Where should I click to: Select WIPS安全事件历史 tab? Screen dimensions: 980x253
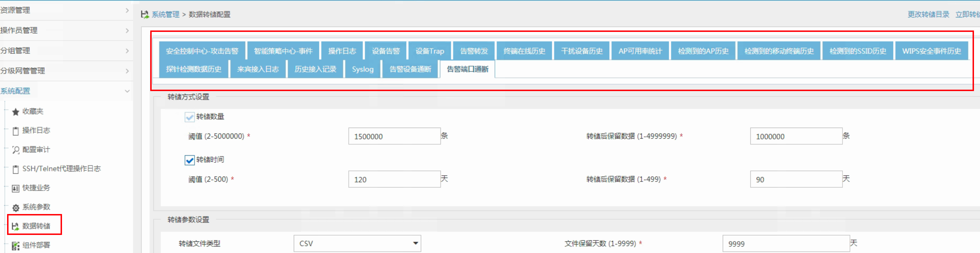pos(932,51)
